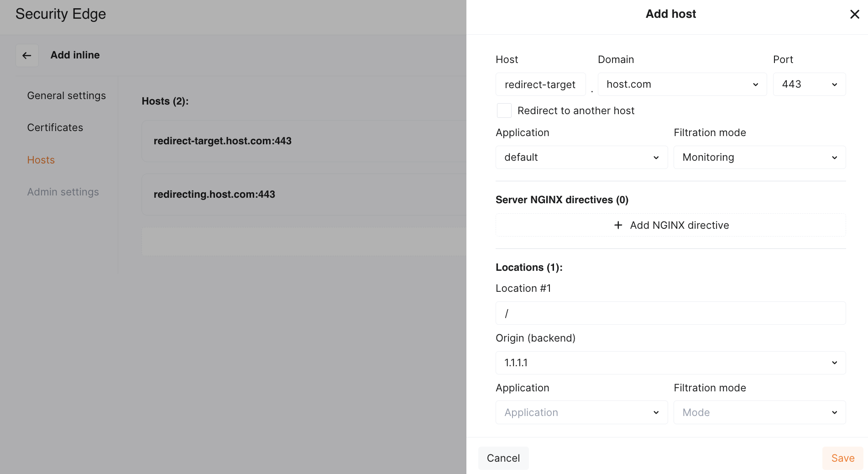868x474 pixels.
Task: Expand the Port dropdown set to 443
Action: click(809, 84)
